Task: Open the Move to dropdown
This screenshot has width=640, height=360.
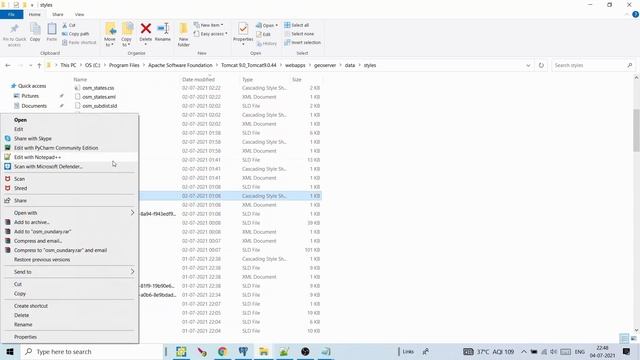Action: [110, 35]
